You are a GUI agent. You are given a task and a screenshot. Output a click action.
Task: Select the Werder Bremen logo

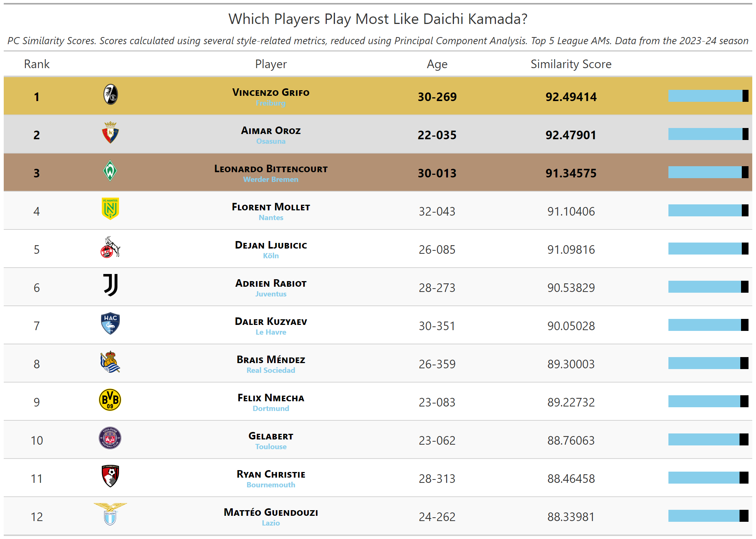tap(110, 171)
